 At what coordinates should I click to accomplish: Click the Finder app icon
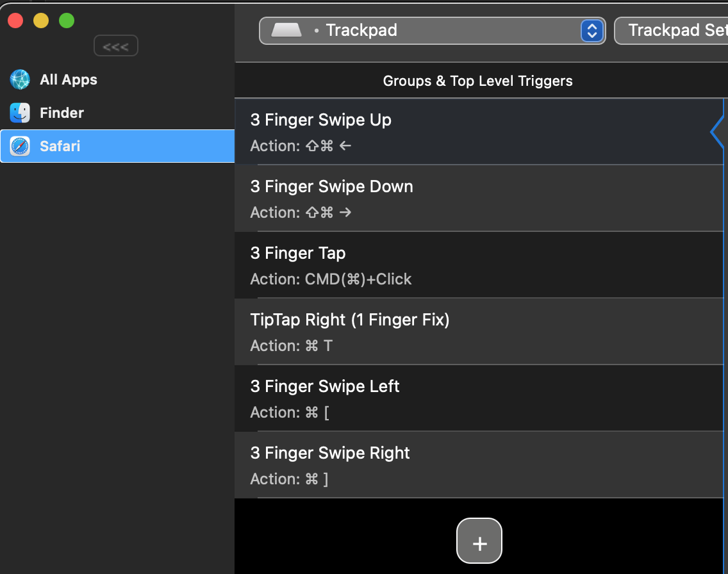20,113
